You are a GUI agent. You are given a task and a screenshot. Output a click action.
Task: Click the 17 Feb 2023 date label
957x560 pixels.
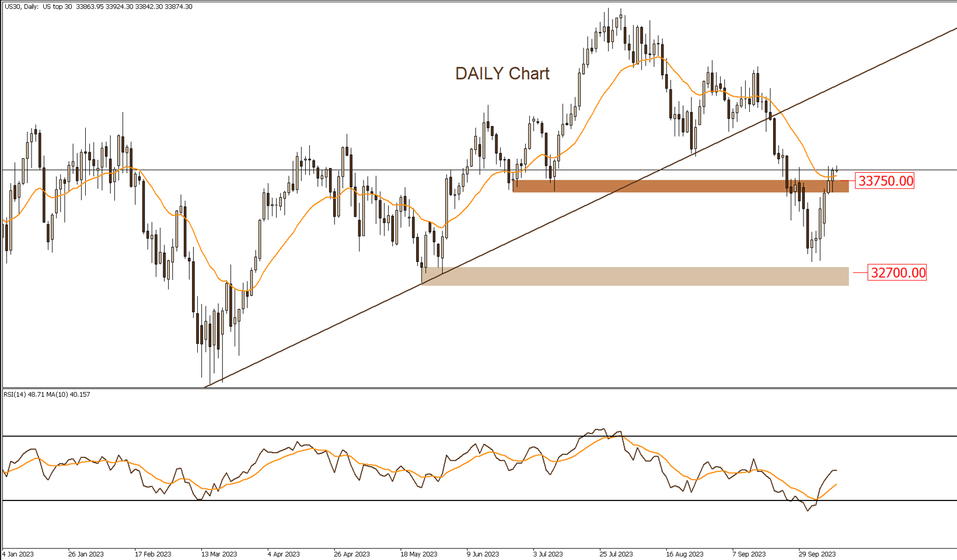tap(153, 554)
